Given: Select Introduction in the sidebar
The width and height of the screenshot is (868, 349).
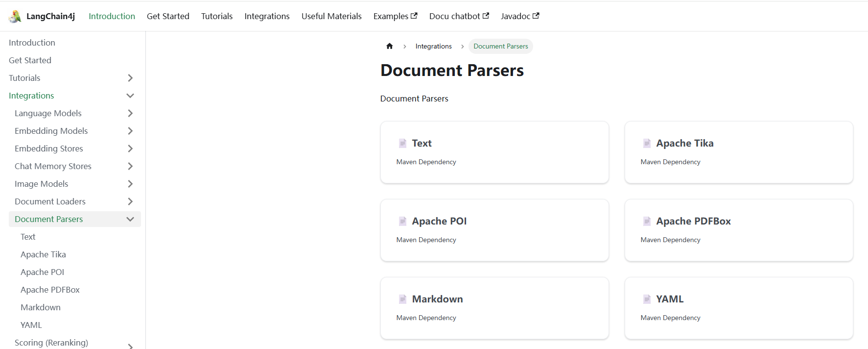Looking at the screenshot, I should pos(32,43).
